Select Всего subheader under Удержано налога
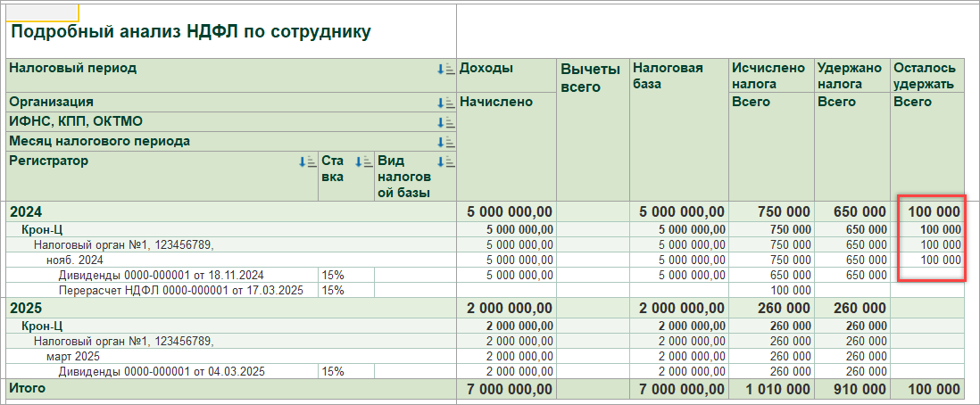 coord(836,102)
